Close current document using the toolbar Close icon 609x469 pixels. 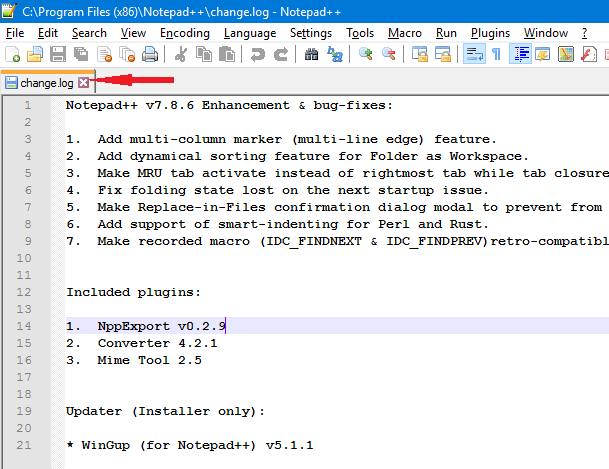[x=104, y=54]
